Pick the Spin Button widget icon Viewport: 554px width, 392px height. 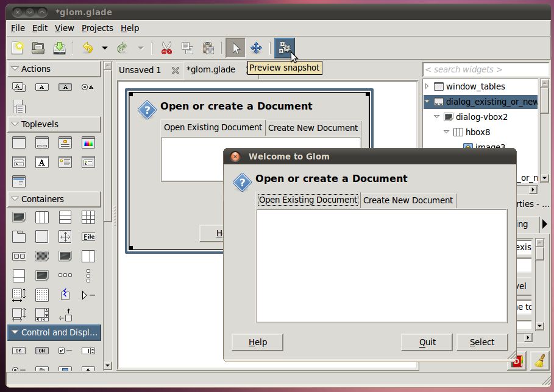click(88, 351)
